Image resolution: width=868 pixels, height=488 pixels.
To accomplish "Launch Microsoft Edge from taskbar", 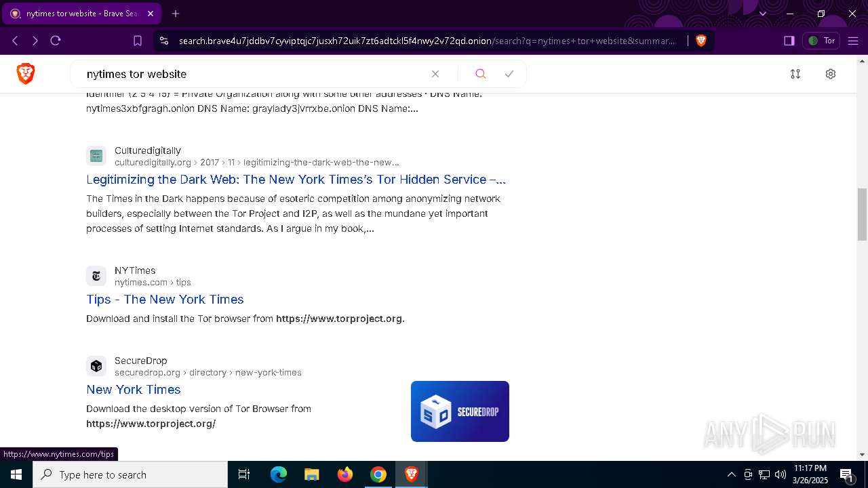I will pos(279,474).
